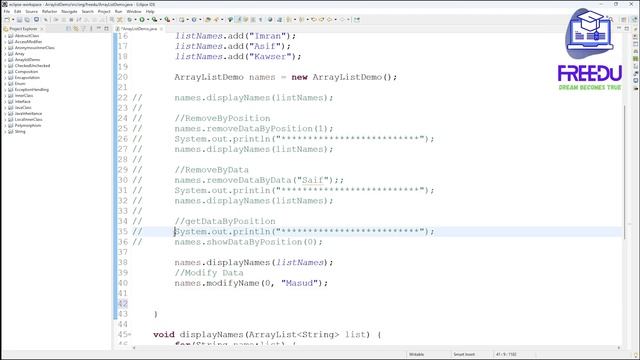This screenshot has width=640, height=360.
Task: Open the Refactor menu
Action: tap(49, 11)
